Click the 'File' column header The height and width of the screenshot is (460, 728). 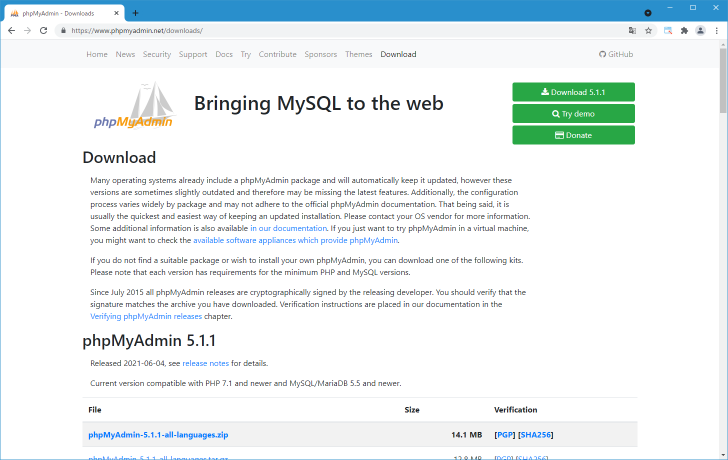(x=95, y=410)
